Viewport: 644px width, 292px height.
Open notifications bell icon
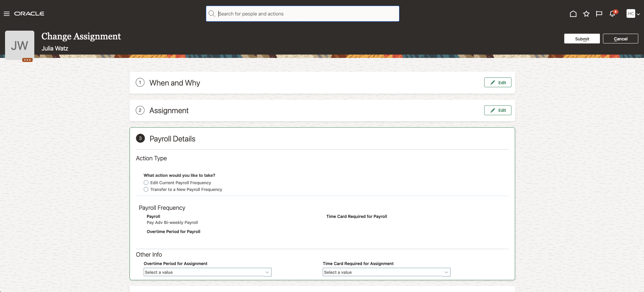[x=612, y=14]
